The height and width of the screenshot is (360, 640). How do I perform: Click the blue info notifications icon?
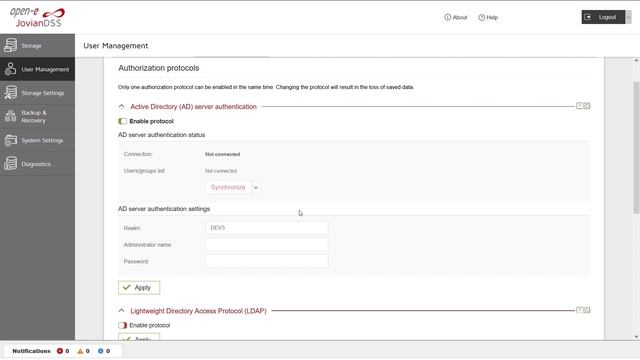100,351
